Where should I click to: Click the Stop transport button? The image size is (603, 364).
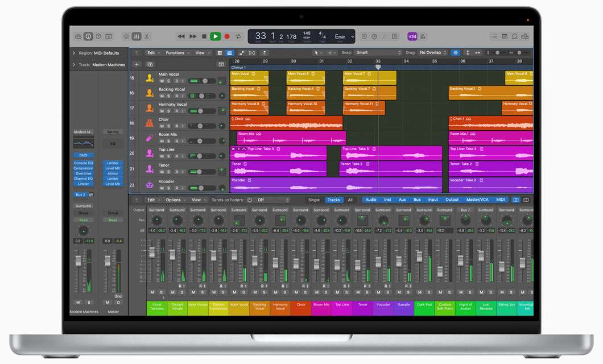[x=204, y=36]
